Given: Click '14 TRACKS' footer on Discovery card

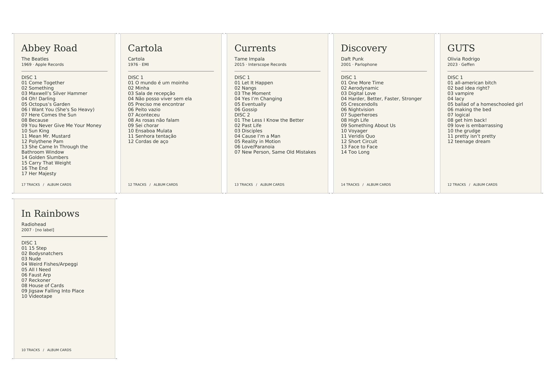Looking at the screenshot, I should pyautogui.click(x=350, y=185).
